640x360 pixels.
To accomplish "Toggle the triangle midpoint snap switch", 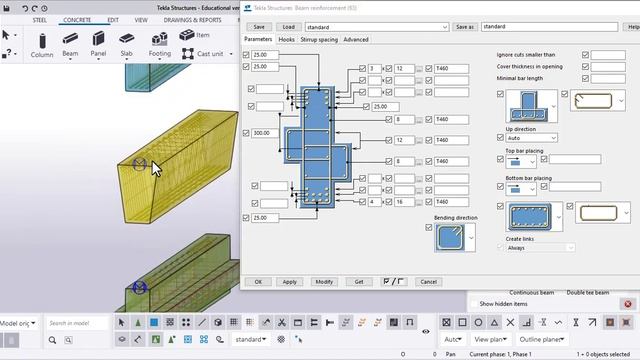I will (x=494, y=322).
